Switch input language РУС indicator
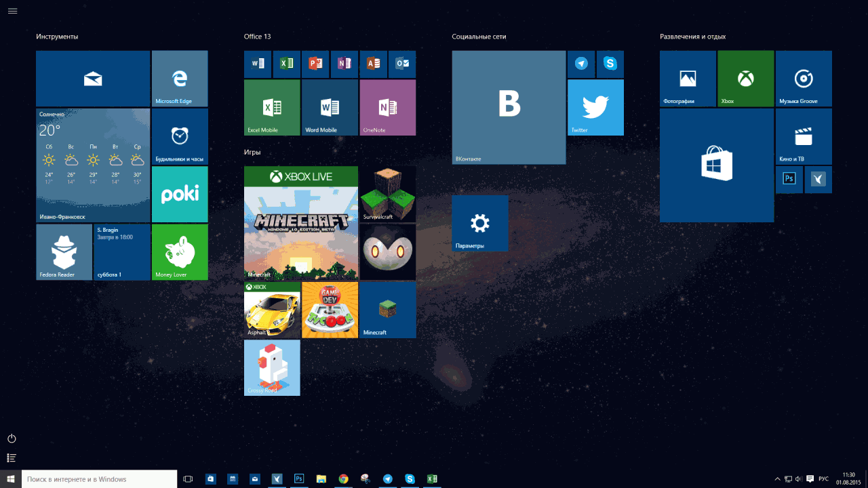Image resolution: width=868 pixels, height=488 pixels. pyautogui.click(x=823, y=479)
